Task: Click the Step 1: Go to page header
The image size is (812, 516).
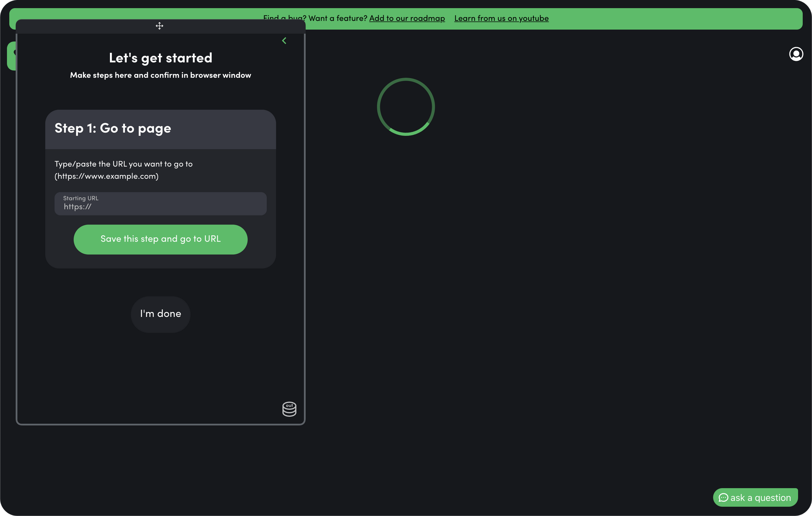Action: [x=113, y=128]
